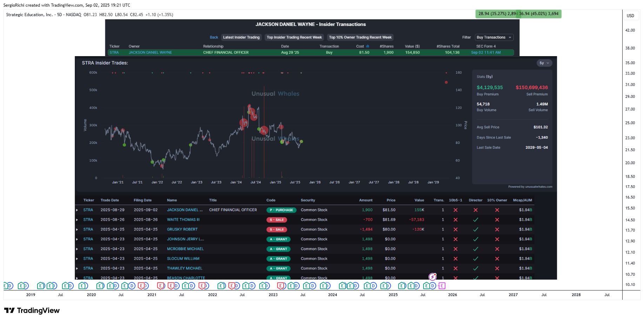Expand the GRUSKY ROBERT sale row
Image resolution: width=644 pixels, height=321 pixels.
(x=77, y=229)
